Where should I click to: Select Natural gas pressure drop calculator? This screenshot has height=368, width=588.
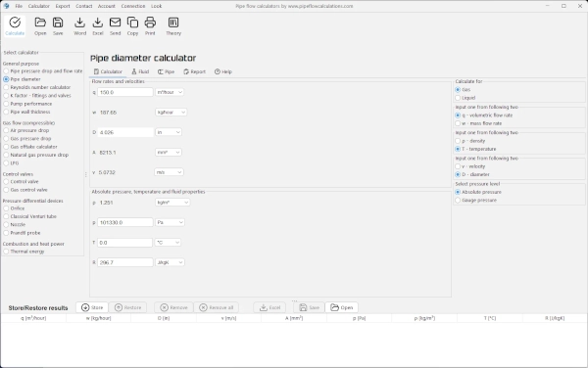[x=36, y=155]
